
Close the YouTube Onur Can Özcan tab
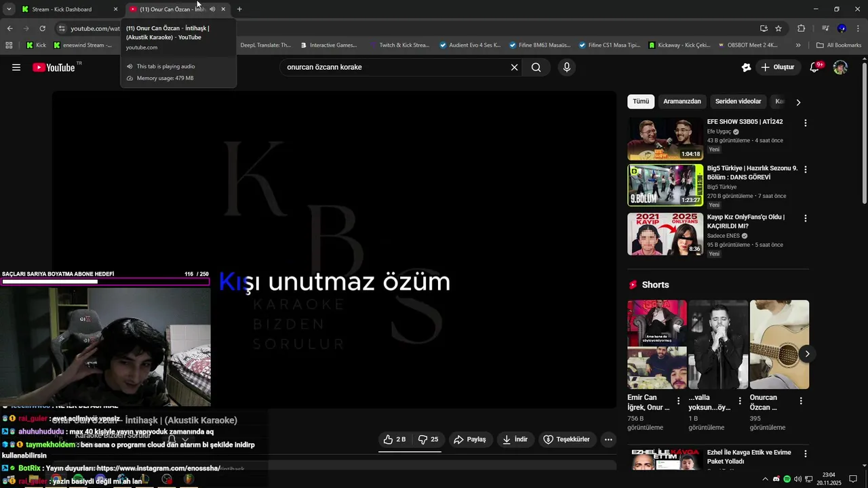(x=223, y=9)
